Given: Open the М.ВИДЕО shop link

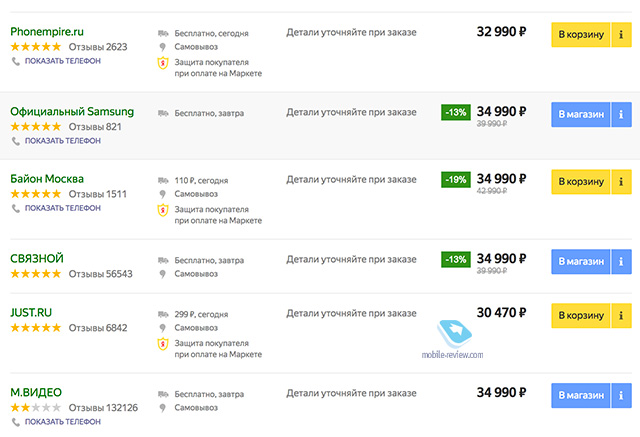Looking at the screenshot, I should tap(39, 392).
